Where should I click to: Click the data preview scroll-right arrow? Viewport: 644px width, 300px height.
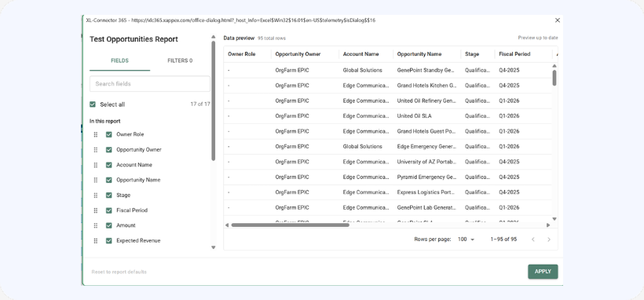[548, 225]
